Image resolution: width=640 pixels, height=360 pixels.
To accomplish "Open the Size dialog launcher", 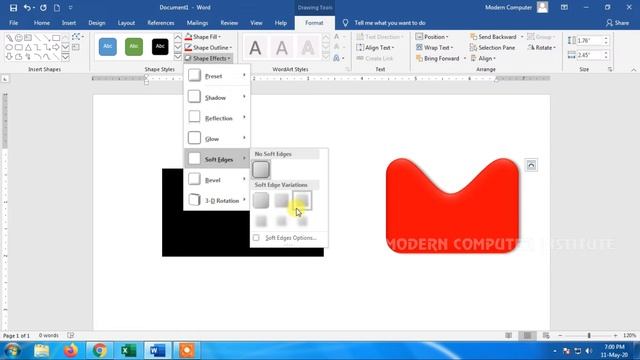I will 610,69.
